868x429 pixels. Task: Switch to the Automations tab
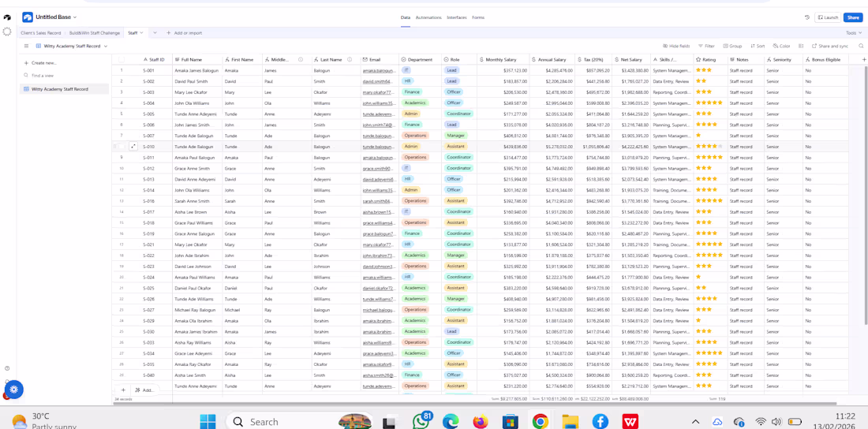[428, 17]
